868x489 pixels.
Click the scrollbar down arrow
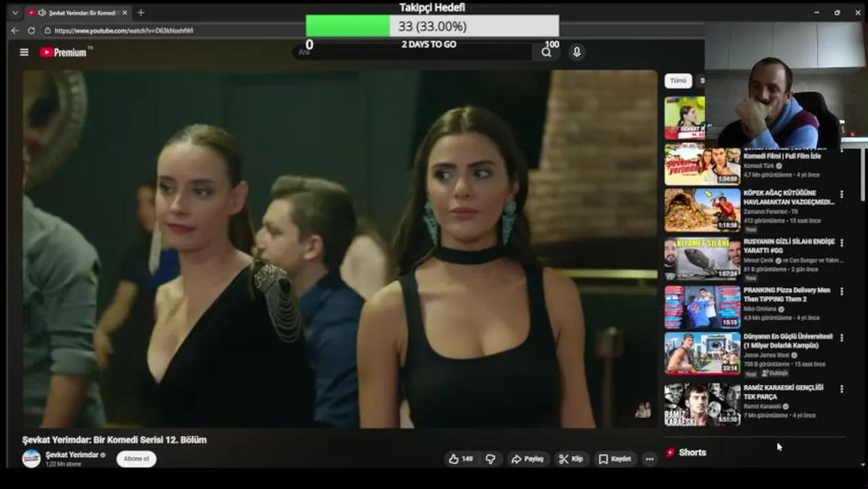863,464
